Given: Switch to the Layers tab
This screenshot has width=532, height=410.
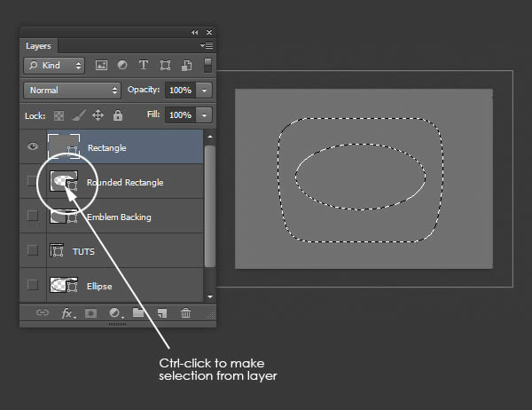Looking at the screenshot, I should pyautogui.click(x=38, y=46).
